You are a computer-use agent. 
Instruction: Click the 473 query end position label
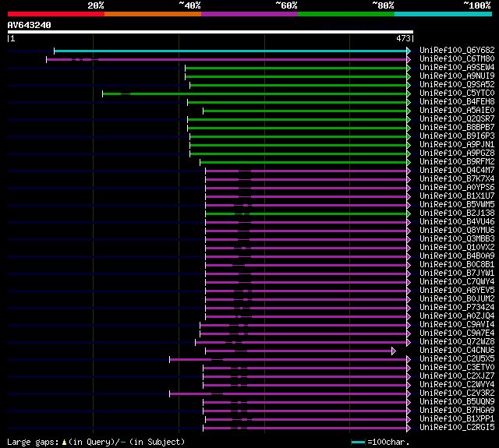tap(403, 38)
